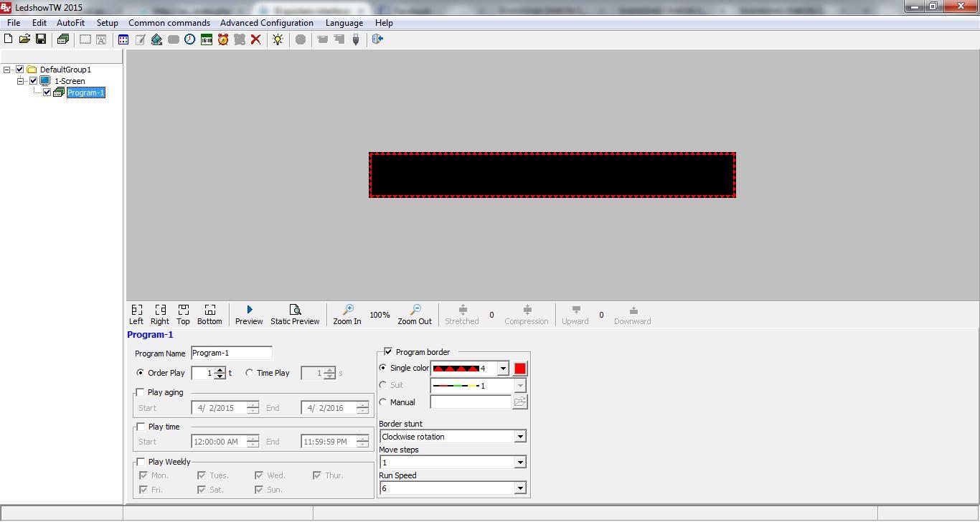Image resolution: width=980 pixels, height=522 pixels.
Task: Open the Edit menu
Action: pos(39,23)
